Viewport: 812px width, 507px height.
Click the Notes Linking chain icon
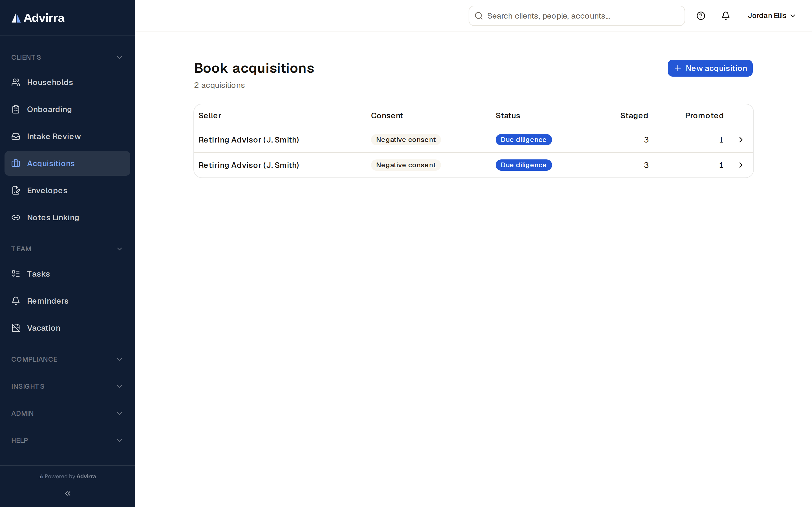[x=16, y=218]
